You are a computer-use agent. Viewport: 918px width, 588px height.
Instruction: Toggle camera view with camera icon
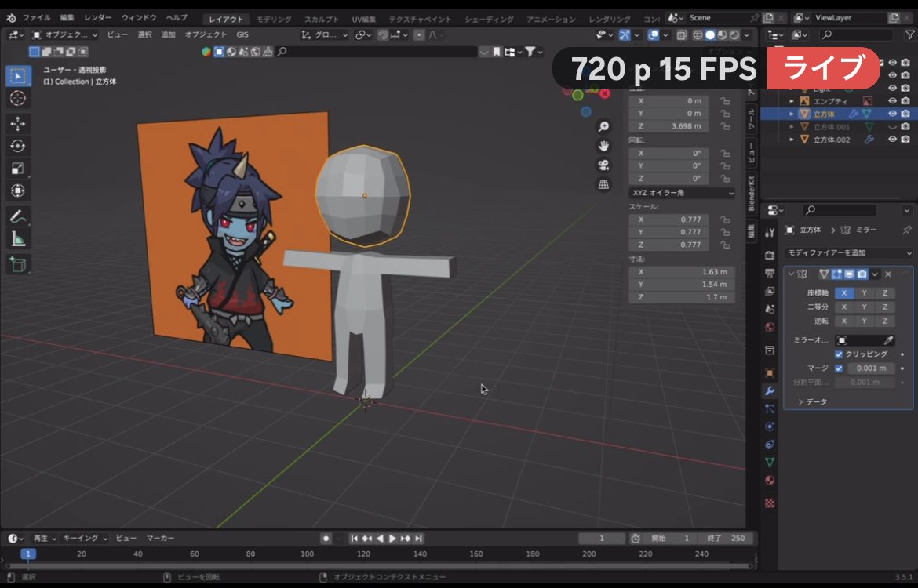603,165
